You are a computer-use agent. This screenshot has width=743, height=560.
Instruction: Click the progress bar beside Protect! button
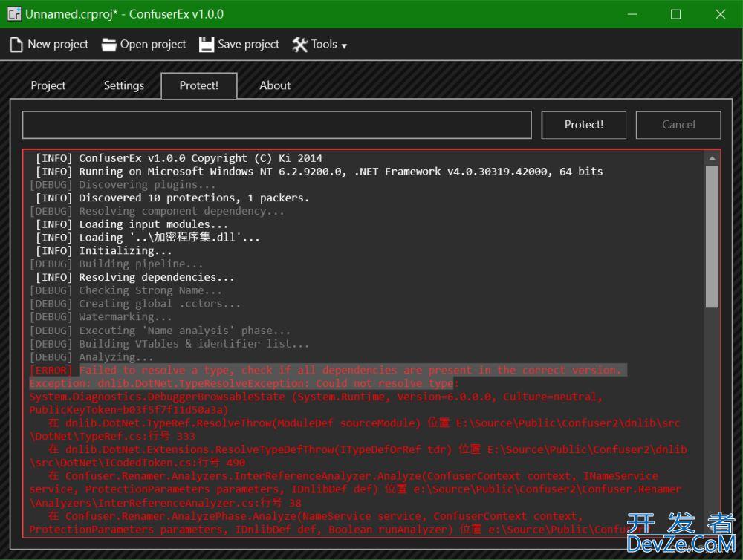(276, 125)
